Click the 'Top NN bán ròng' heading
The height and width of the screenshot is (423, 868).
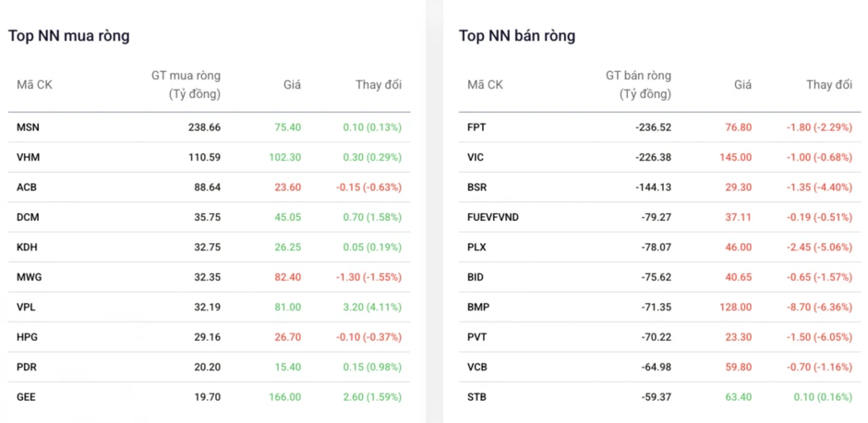[x=517, y=37]
